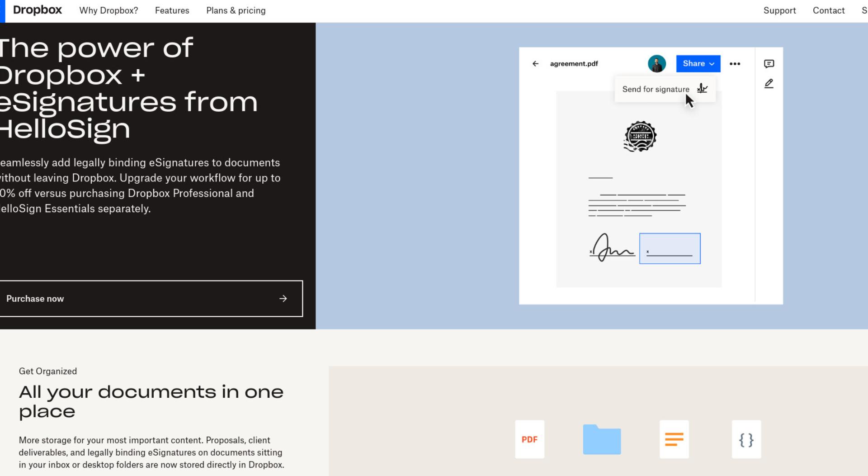Click the All your documents in one place heading
This screenshot has width=868, height=476.
(x=151, y=401)
